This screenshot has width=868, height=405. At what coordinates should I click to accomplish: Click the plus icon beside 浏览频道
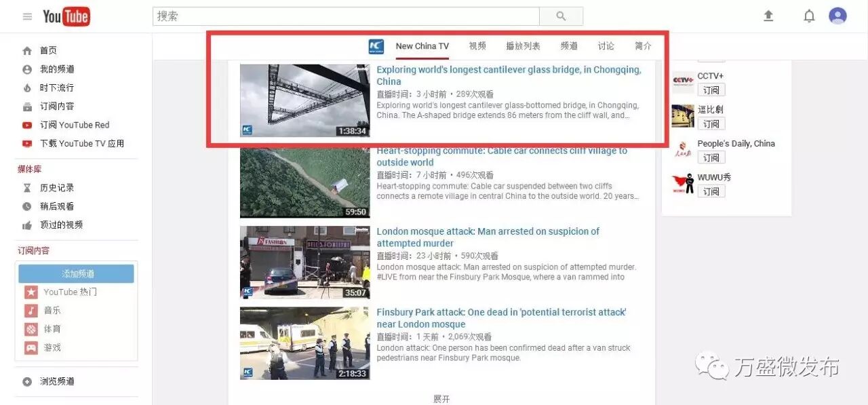(27, 382)
